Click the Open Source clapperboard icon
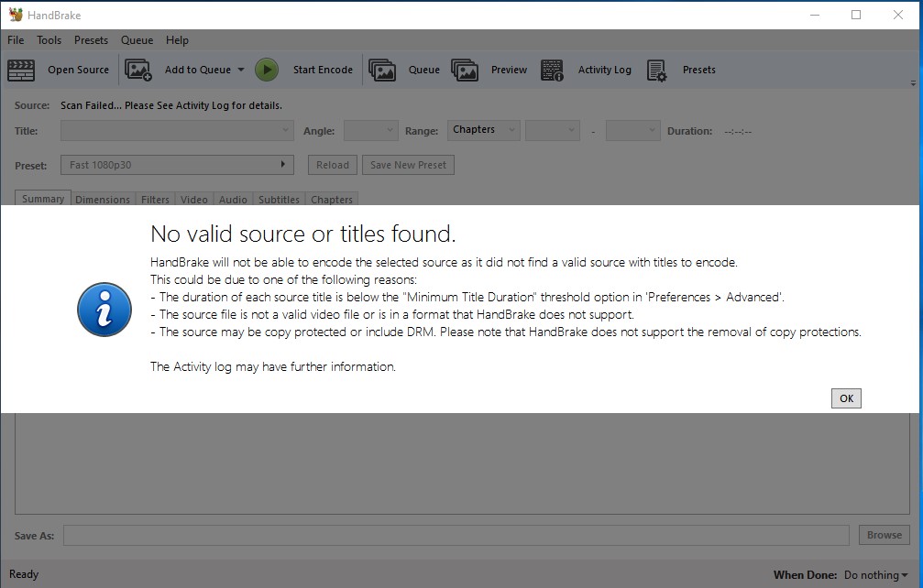923x588 pixels. click(x=21, y=71)
